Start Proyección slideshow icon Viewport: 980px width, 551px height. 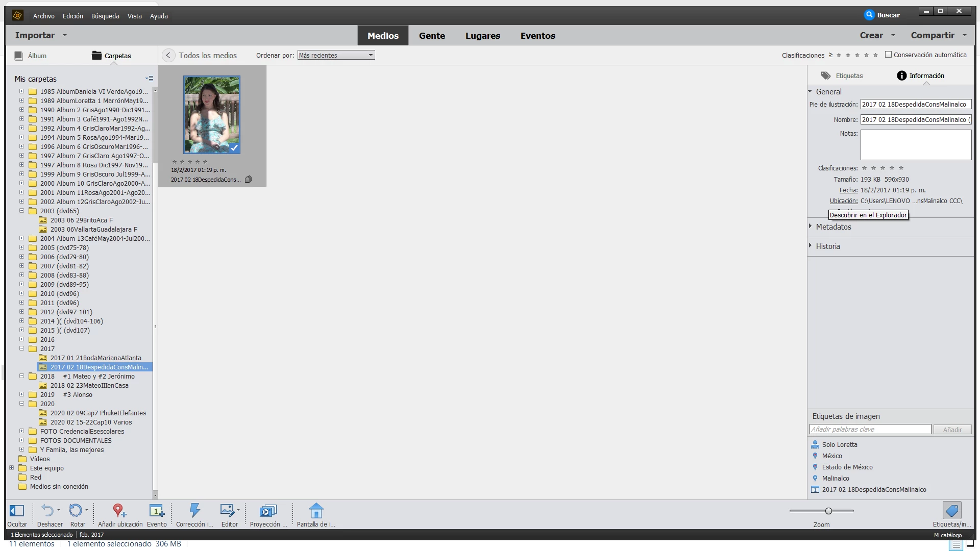pyautogui.click(x=268, y=511)
